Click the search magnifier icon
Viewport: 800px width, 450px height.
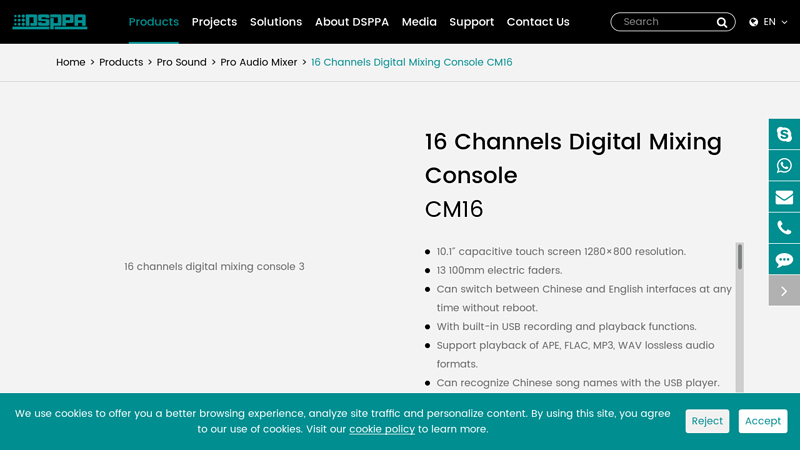721,22
